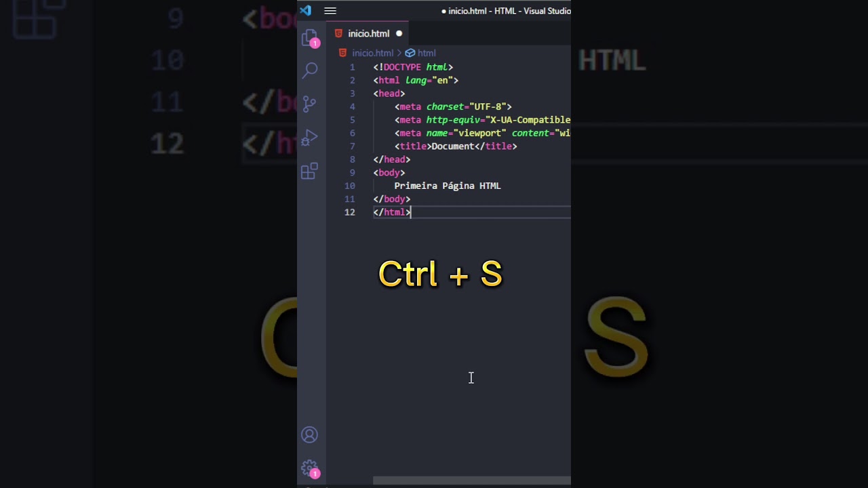
Task: Click the text Primeira Página HTML
Action: point(448,186)
